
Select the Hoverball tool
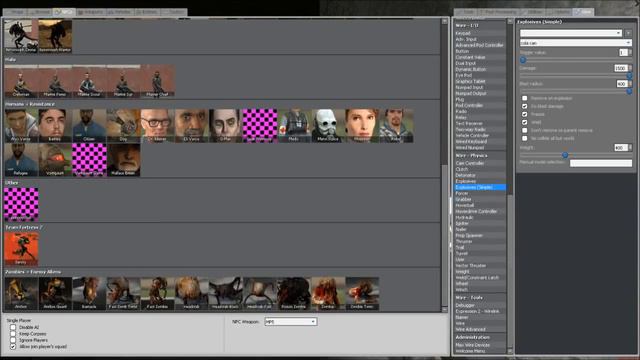coord(480,205)
